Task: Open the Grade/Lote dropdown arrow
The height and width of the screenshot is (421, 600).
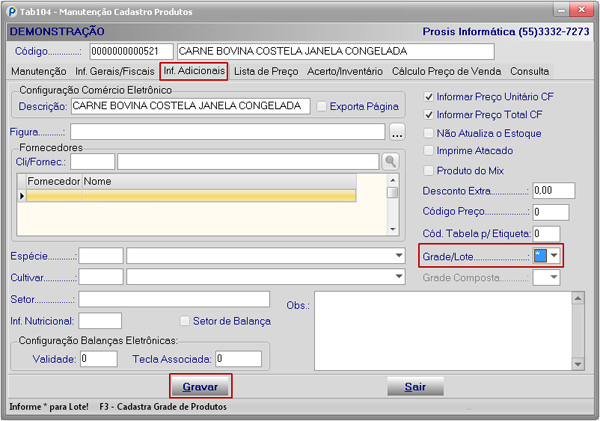Action: 554,255
